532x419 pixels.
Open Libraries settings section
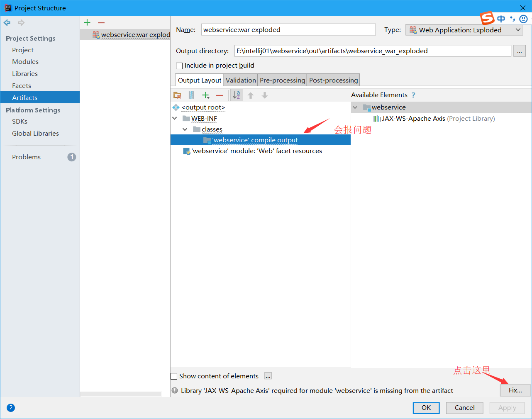tap(25, 74)
